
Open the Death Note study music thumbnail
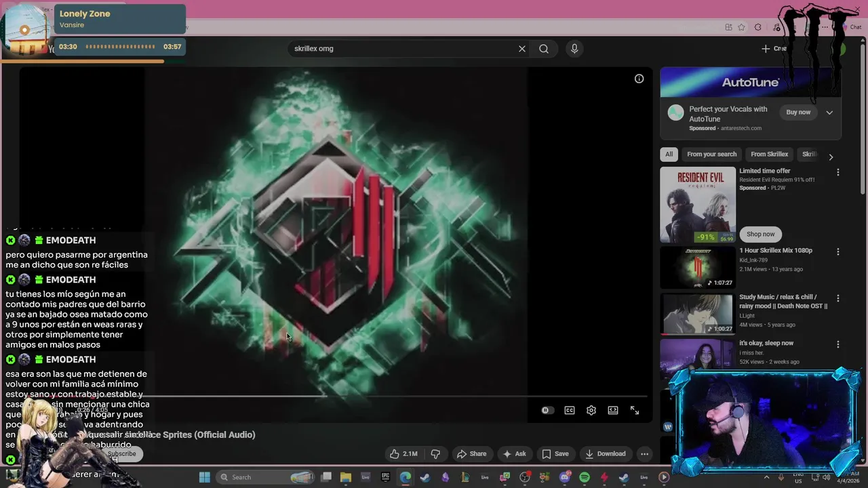pos(698,314)
